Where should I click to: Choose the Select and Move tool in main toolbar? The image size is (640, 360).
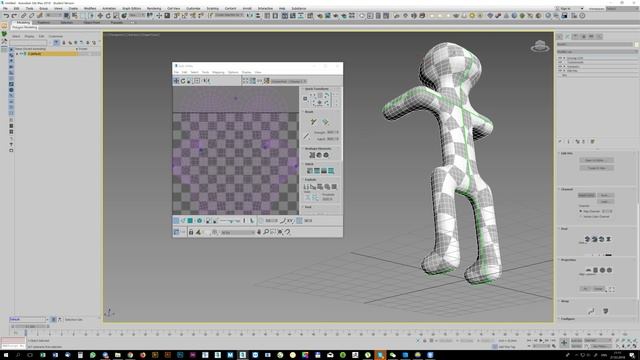(x=100, y=16)
